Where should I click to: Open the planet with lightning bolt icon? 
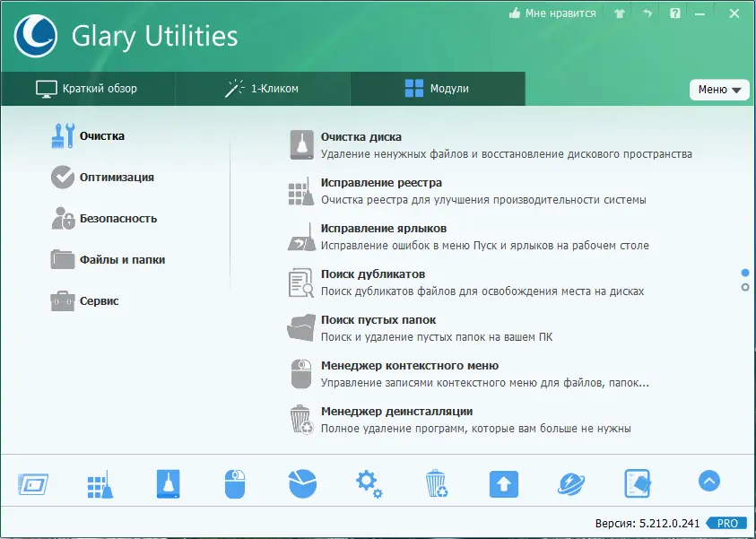[x=571, y=484]
